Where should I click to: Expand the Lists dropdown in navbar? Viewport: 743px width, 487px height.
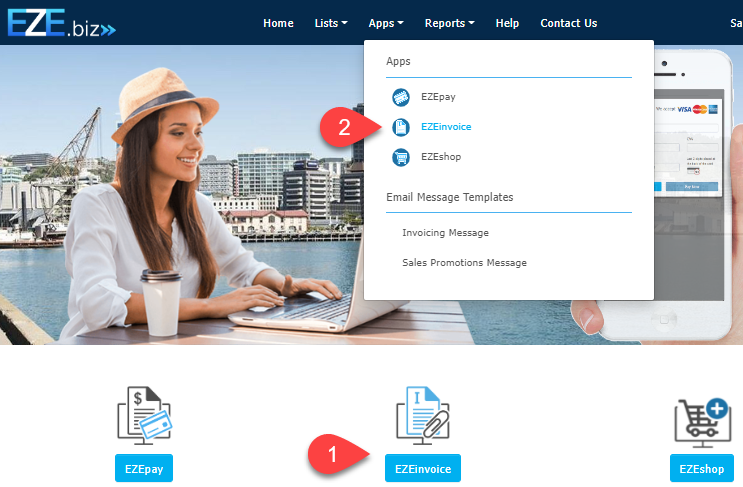(x=331, y=23)
